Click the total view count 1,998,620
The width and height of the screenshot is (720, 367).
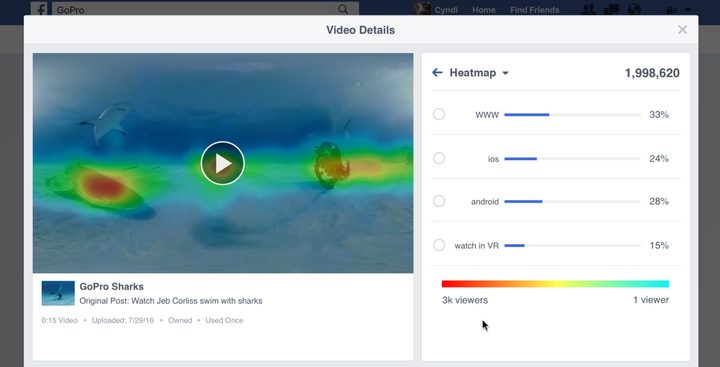click(x=652, y=73)
